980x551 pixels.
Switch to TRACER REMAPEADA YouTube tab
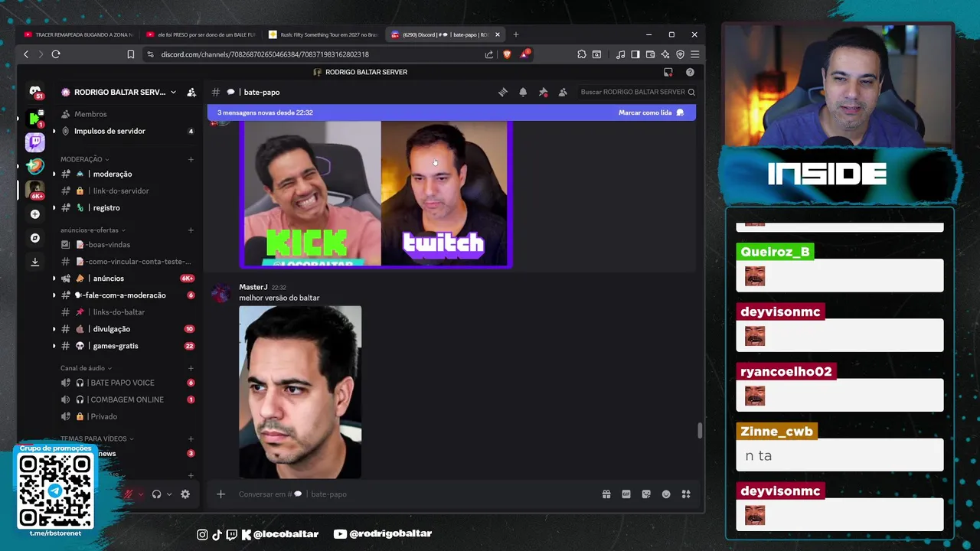coord(79,34)
